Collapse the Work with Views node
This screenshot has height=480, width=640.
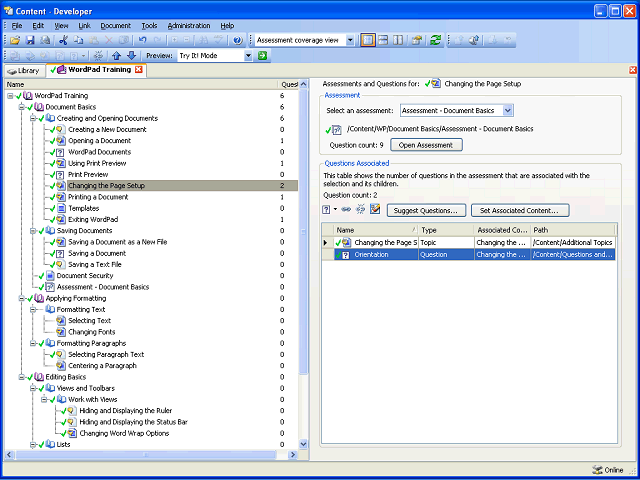coord(44,400)
